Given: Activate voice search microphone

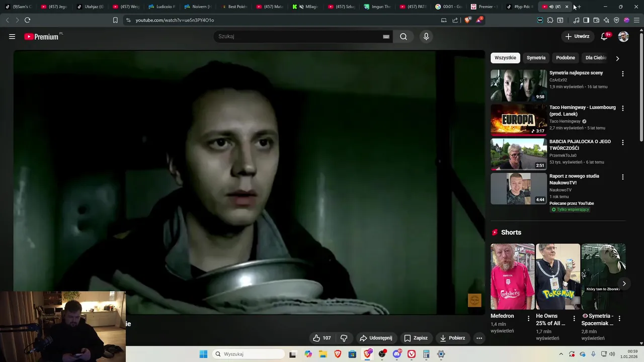Looking at the screenshot, I should pyautogui.click(x=426, y=36).
